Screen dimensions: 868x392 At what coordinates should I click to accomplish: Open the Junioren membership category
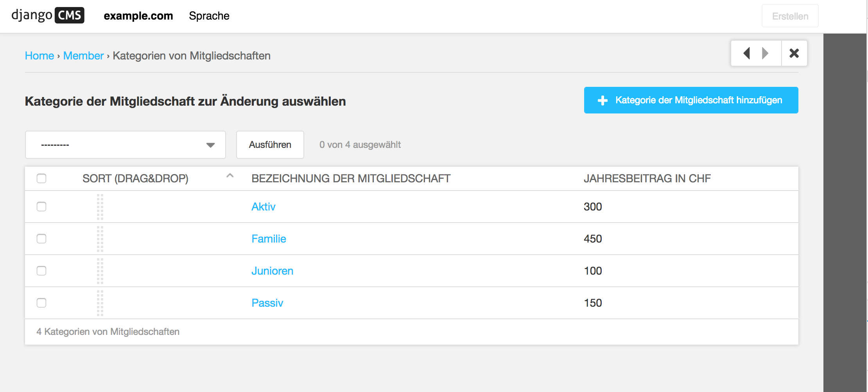tap(273, 271)
